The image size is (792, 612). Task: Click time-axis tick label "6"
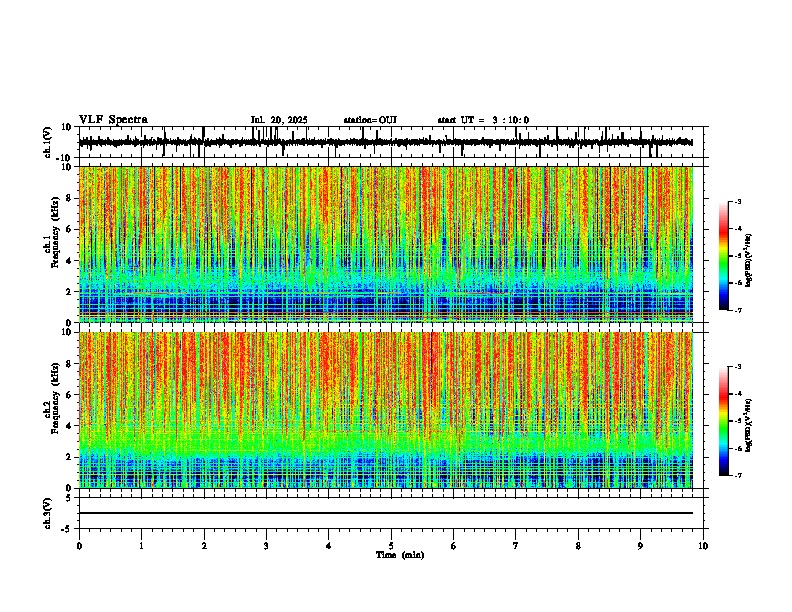(x=454, y=546)
